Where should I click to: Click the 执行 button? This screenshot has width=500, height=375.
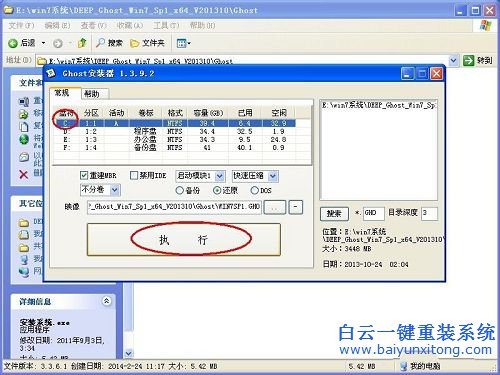[184, 239]
